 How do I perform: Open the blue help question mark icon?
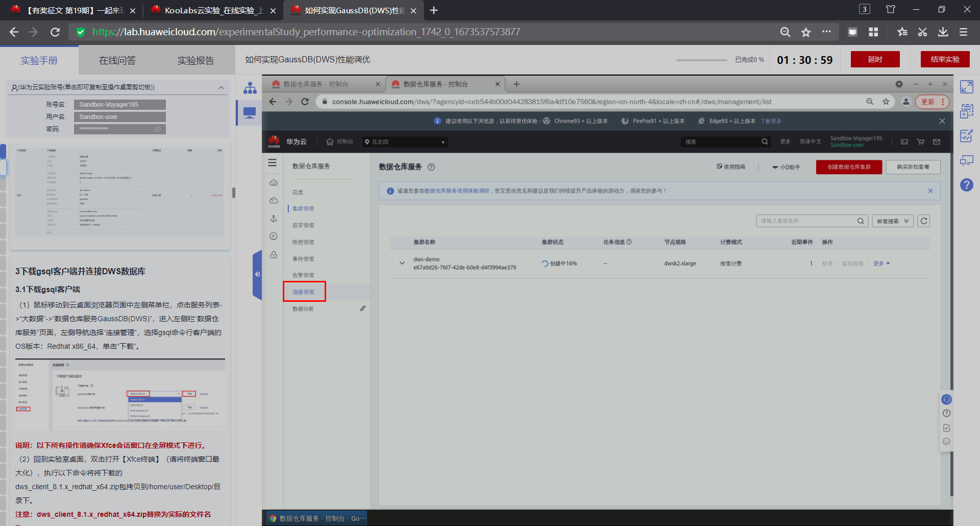[967, 185]
